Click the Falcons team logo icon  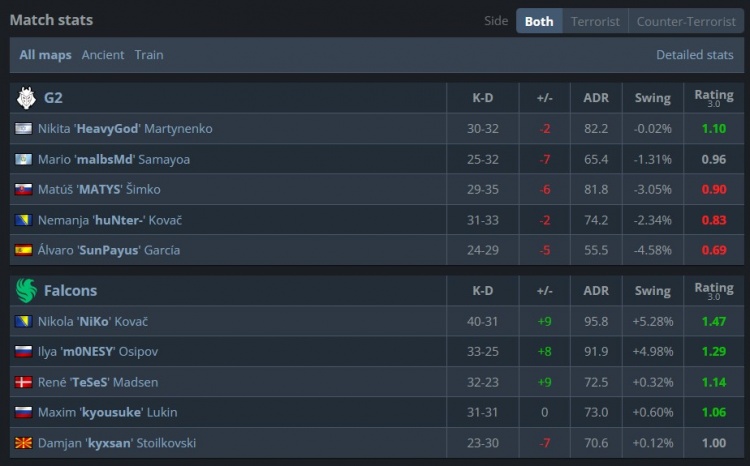click(26, 291)
